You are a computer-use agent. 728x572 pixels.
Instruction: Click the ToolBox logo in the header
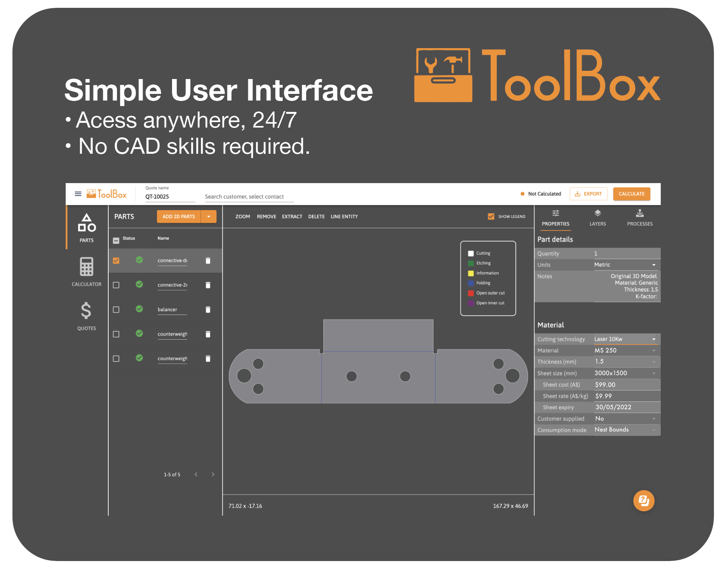pyautogui.click(x=107, y=194)
